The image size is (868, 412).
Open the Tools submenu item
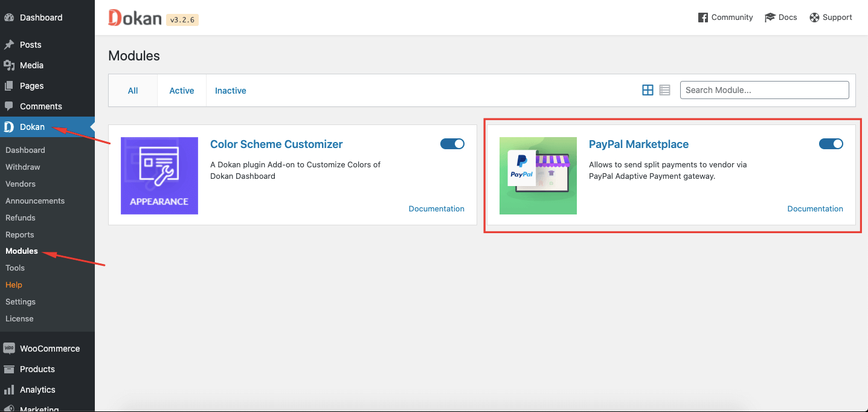(x=15, y=268)
